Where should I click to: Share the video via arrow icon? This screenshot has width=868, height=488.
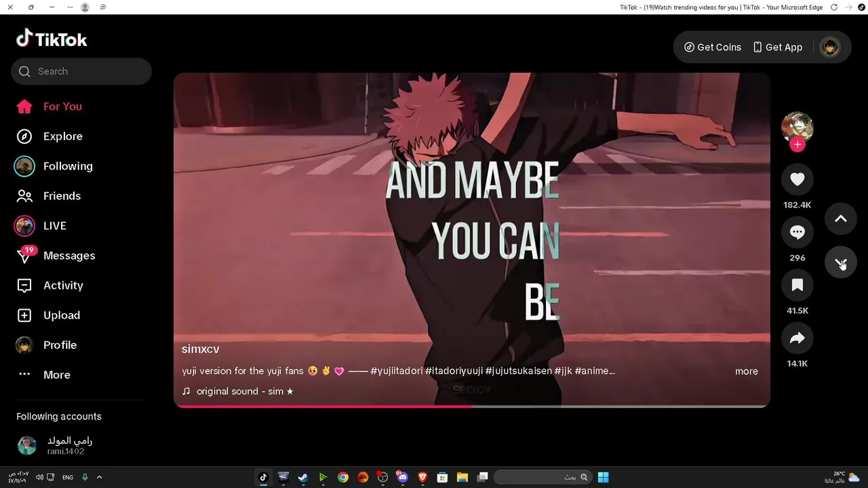[797, 338]
